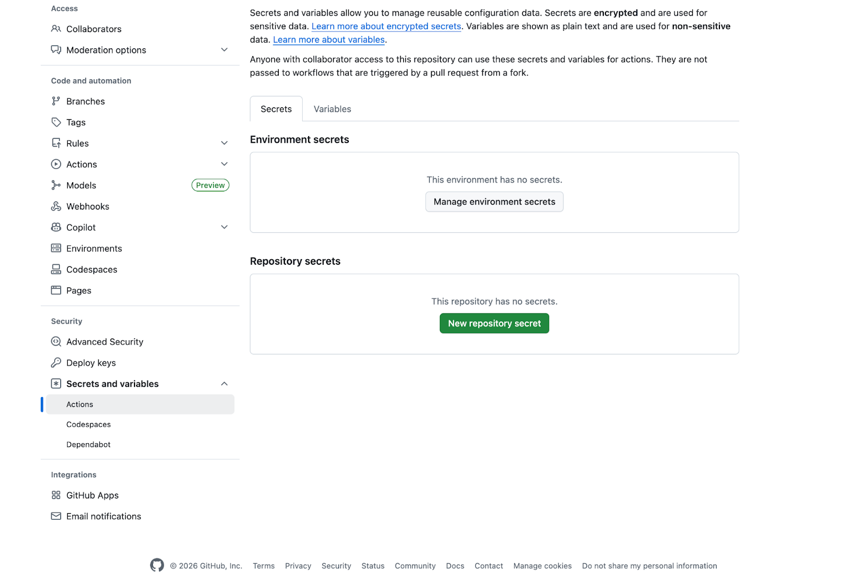Click the Email notifications envelope icon
This screenshot has height=588, width=868.
(x=56, y=516)
